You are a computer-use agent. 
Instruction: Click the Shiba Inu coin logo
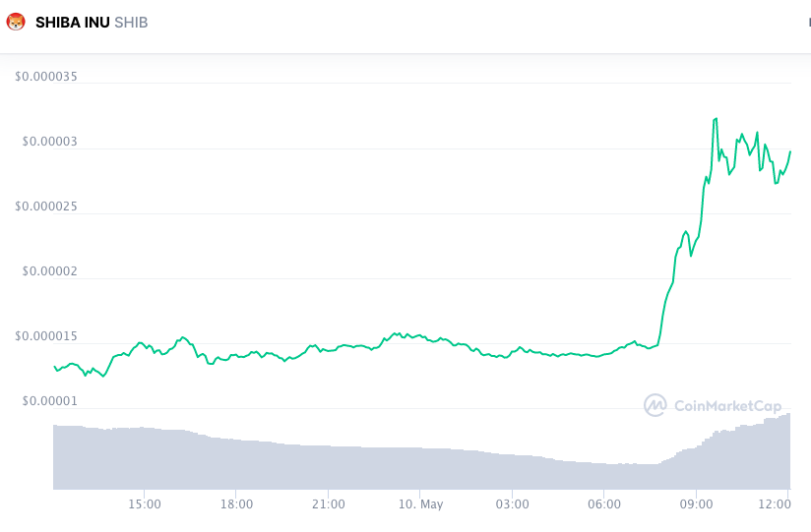[x=16, y=22]
